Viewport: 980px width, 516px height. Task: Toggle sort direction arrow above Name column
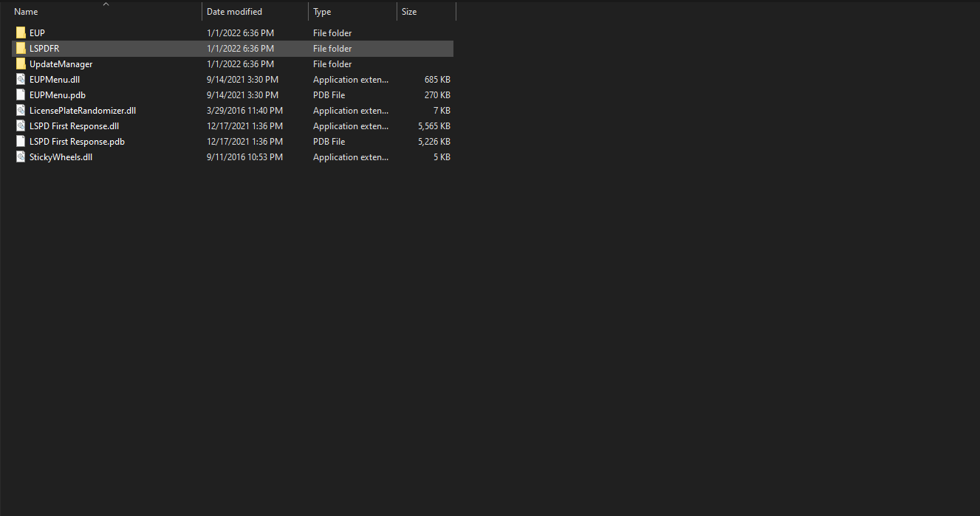click(x=106, y=4)
